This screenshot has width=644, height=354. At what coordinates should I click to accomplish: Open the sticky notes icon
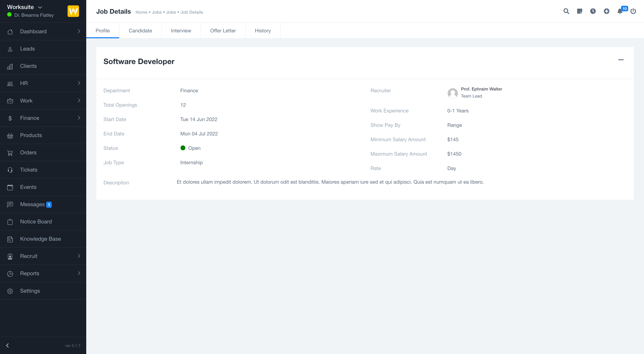pyautogui.click(x=579, y=11)
